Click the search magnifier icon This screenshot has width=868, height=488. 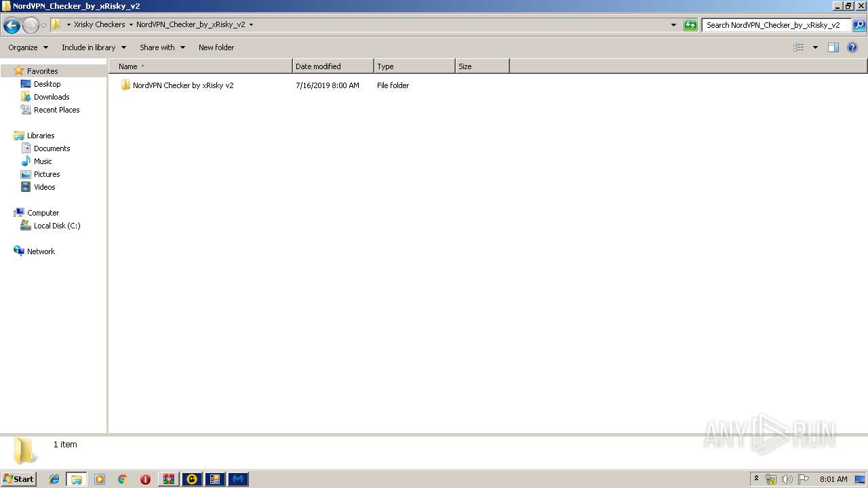(x=859, y=25)
